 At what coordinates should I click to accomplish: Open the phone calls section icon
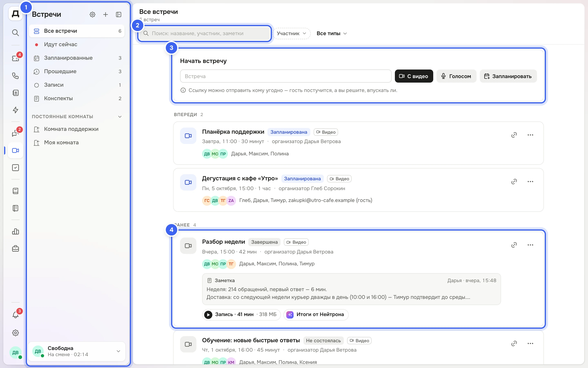pyautogui.click(x=16, y=76)
